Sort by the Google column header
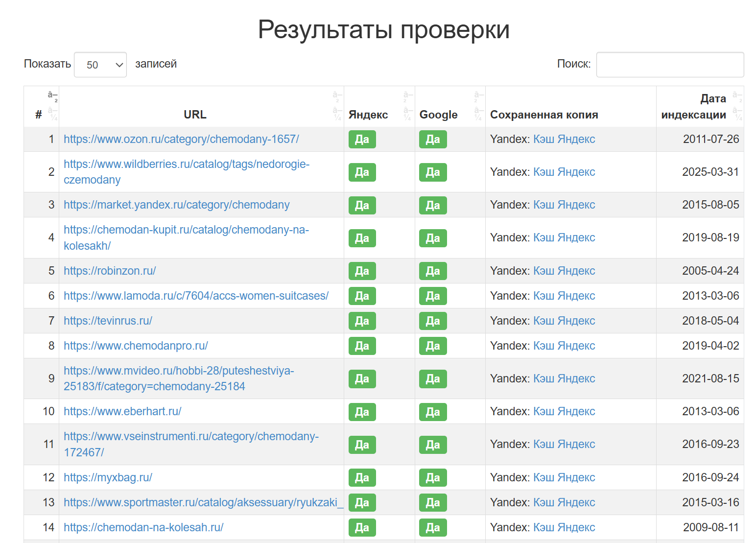The image size is (756, 543). click(450, 107)
